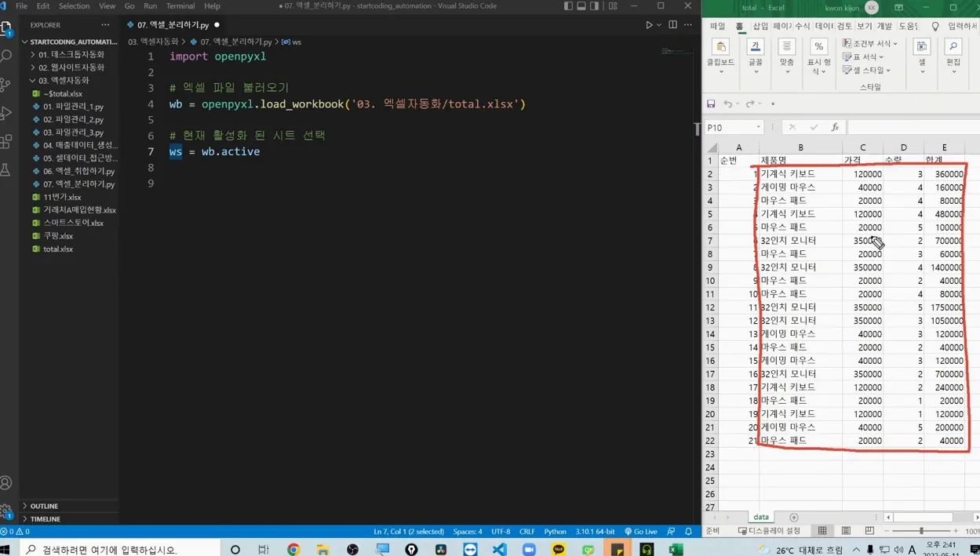Split the editor to the right

point(672,25)
